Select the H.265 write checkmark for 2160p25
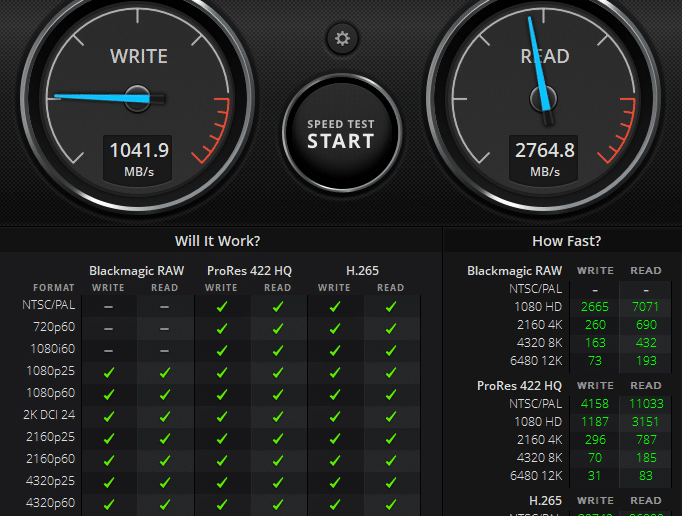The image size is (682, 516). 334,438
